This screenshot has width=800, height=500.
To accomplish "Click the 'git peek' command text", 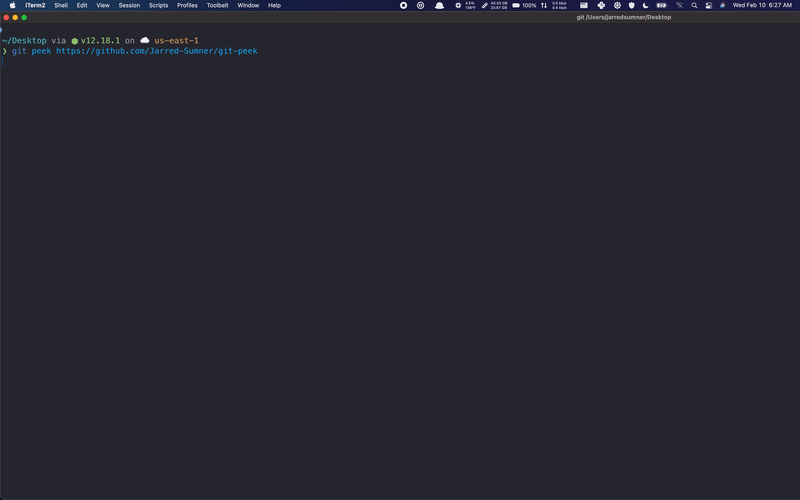I will pos(32,51).
